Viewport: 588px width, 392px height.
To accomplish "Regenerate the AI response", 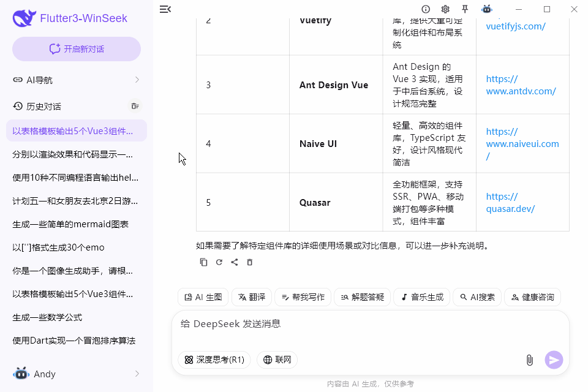I will pos(219,262).
